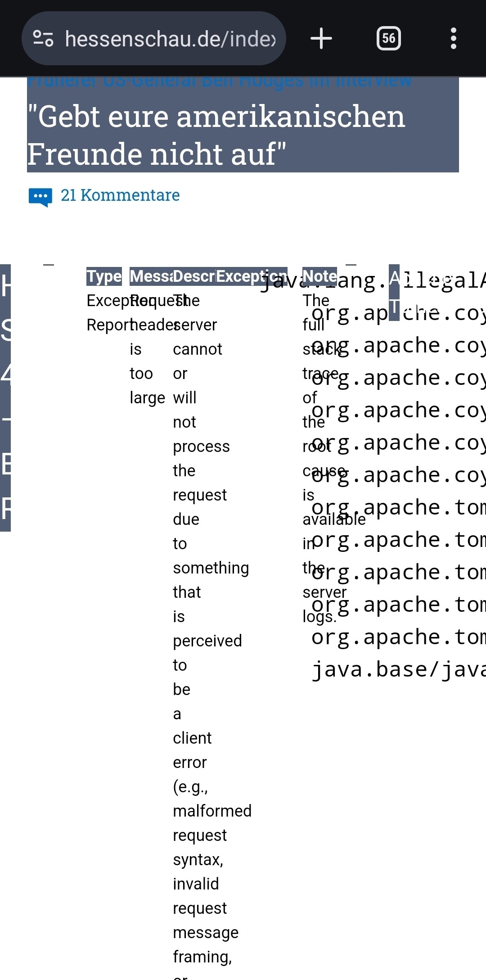This screenshot has height=980, width=486.
Task: Select the word "something" in the description
Action: coord(211,568)
